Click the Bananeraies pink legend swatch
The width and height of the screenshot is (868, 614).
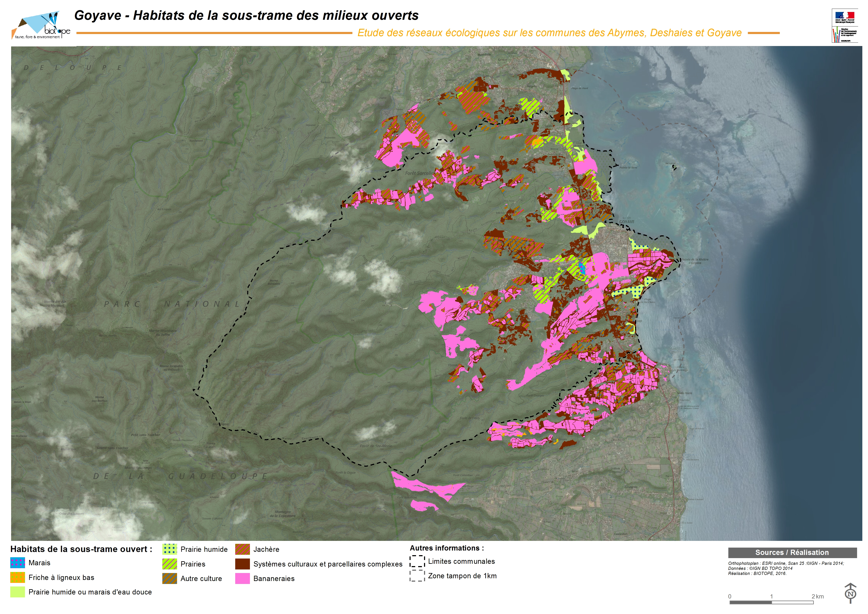pyautogui.click(x=242, y=579)
